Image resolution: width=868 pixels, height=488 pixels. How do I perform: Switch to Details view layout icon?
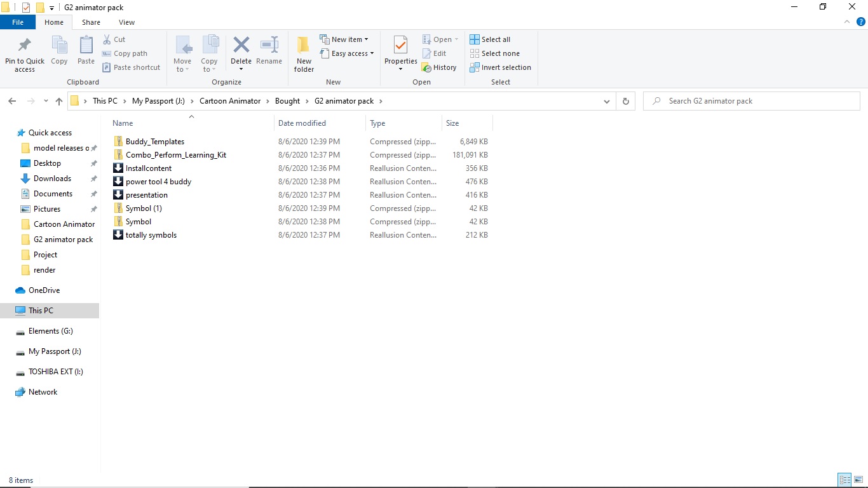click(x=844, y=480)
